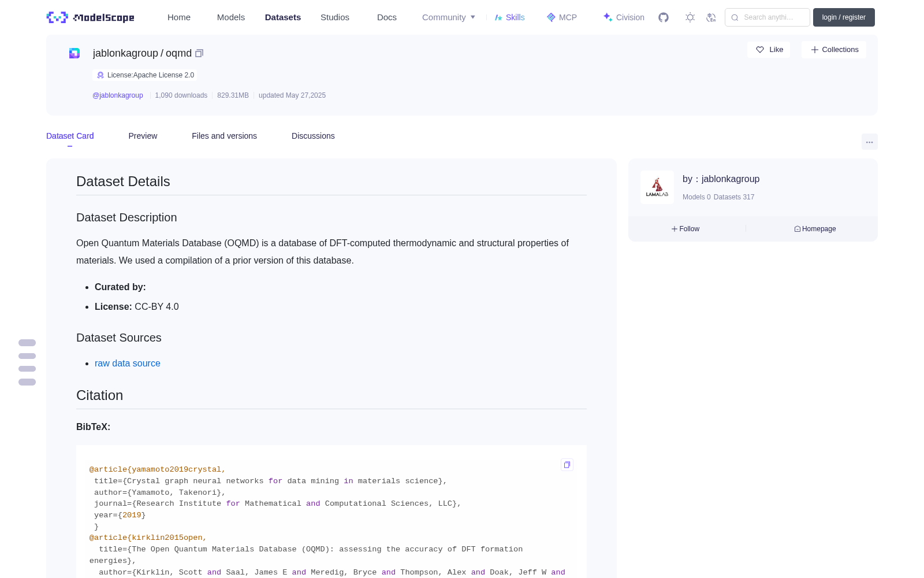Click the Dataset Sources heading
The height and width of the screenshot is (578, 924).
(119, 338)
